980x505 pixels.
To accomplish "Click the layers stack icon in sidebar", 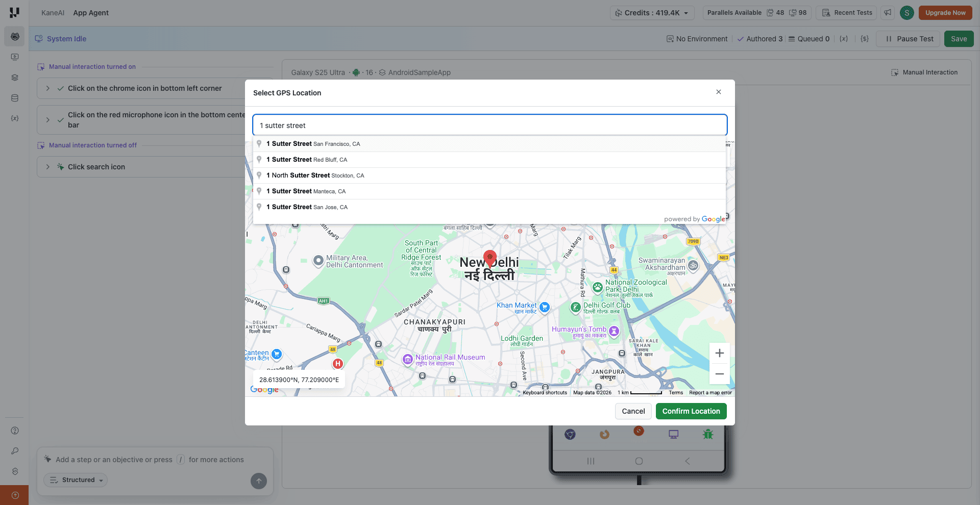I will (x=14, y=78).
